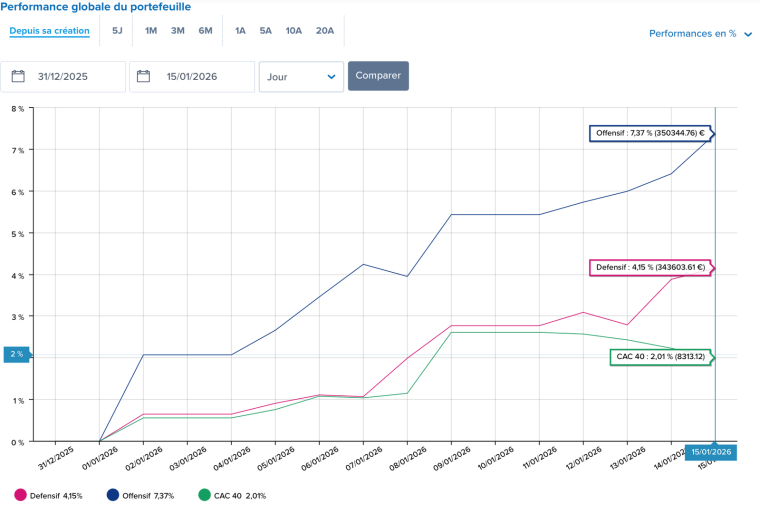Expand the Performances en % dropdown

coord(692,33)
